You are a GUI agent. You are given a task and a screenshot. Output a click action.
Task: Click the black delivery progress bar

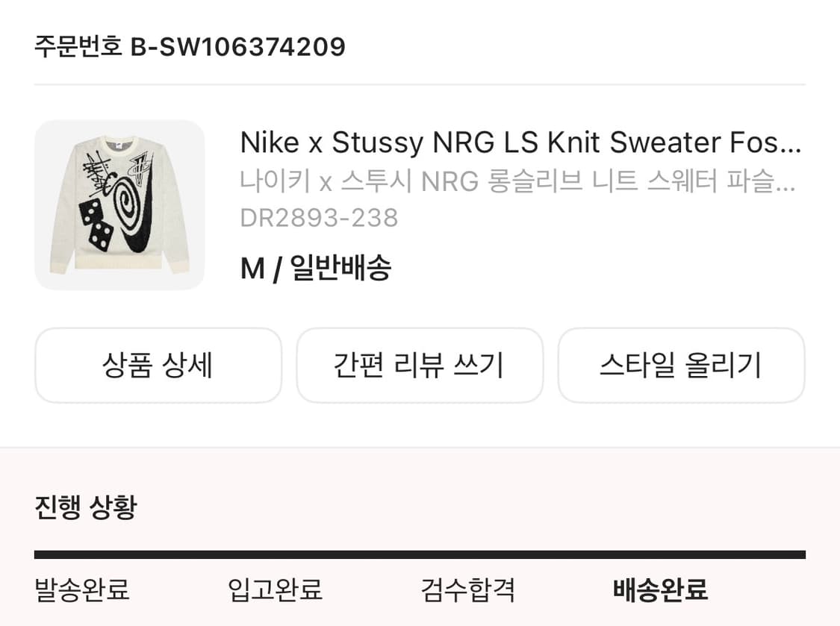coord(420,554)
